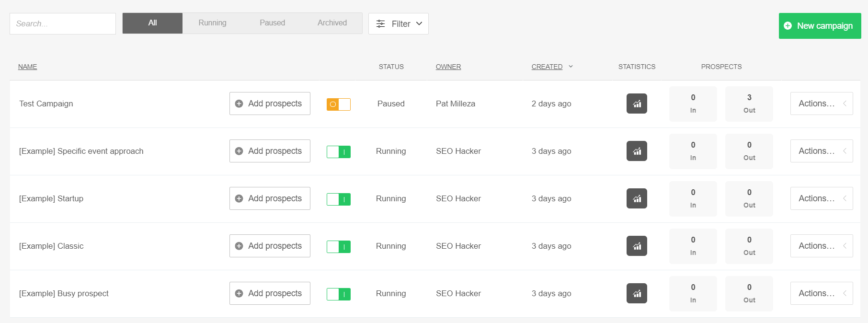Sort campaigns by Owner column

point(448,67)
